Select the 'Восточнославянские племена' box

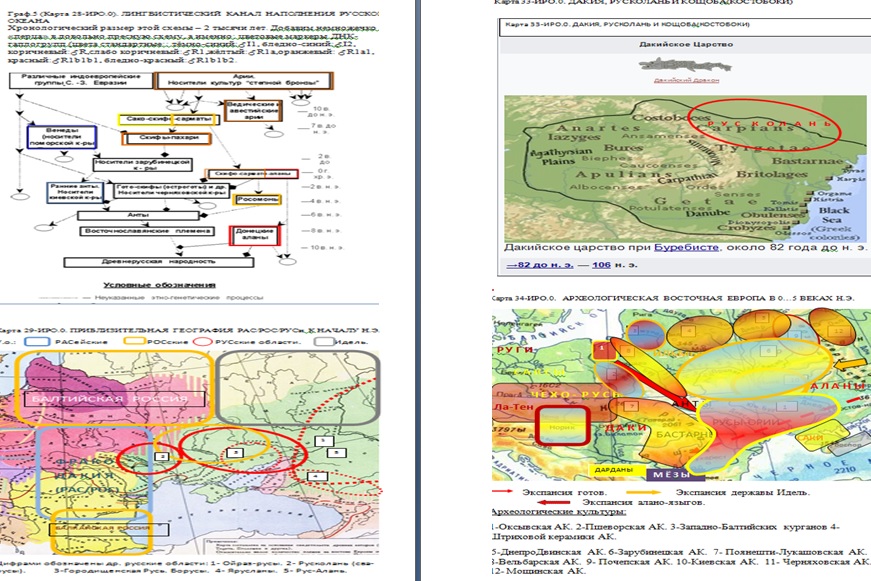pos(147,231)
